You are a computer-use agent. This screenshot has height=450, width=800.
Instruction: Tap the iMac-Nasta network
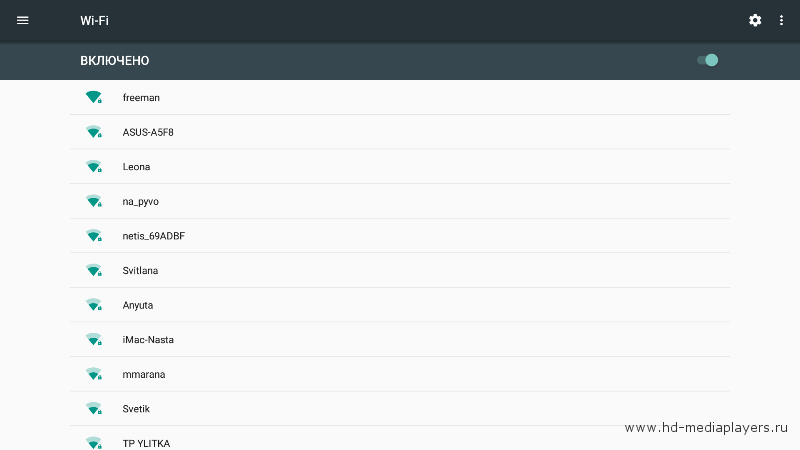[400, 340]
